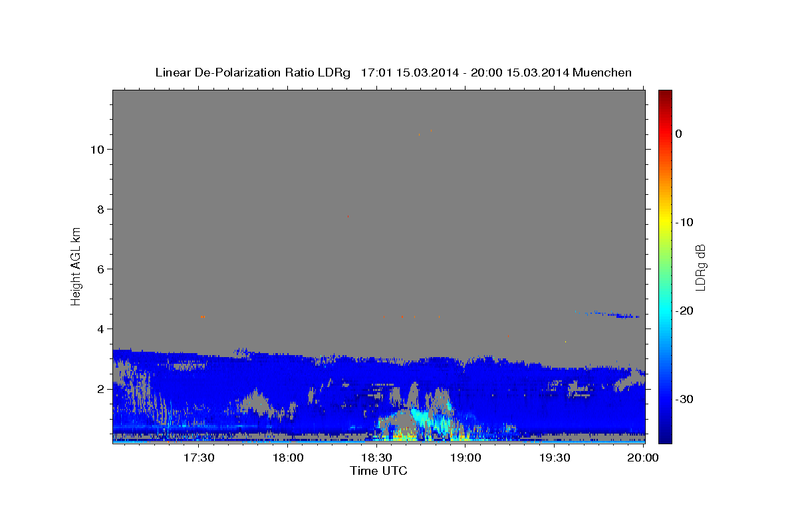This screenshot has width=798, height=532.
Task: Click the thin blue cloud streak near 4.5 km
Action: pos(613,315)
